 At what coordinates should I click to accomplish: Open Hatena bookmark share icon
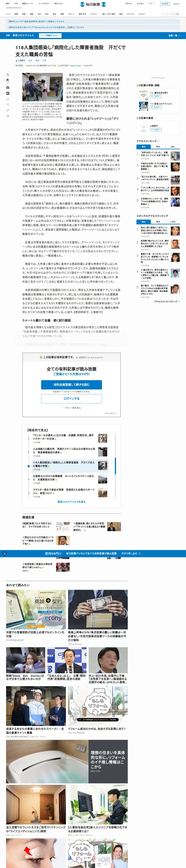tap(8, 93)
